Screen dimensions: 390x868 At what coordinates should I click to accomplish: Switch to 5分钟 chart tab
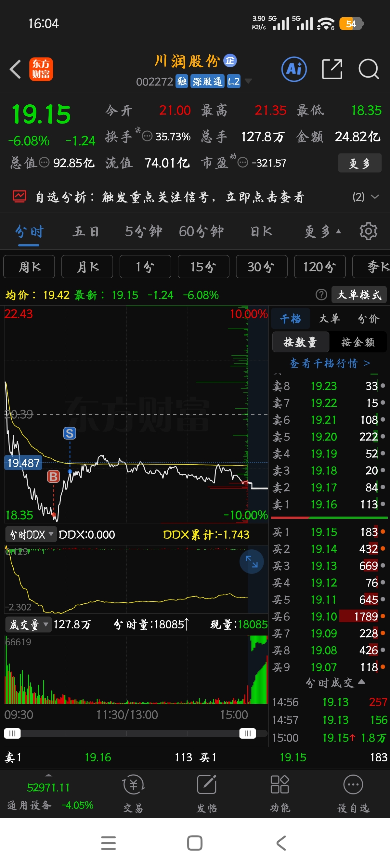click(x=144, y=231)
